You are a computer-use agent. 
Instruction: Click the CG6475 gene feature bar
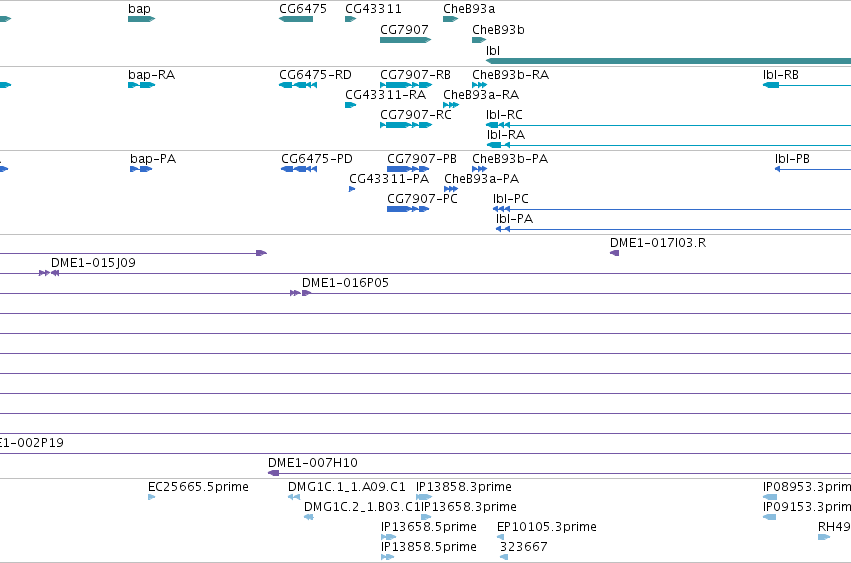296,19
